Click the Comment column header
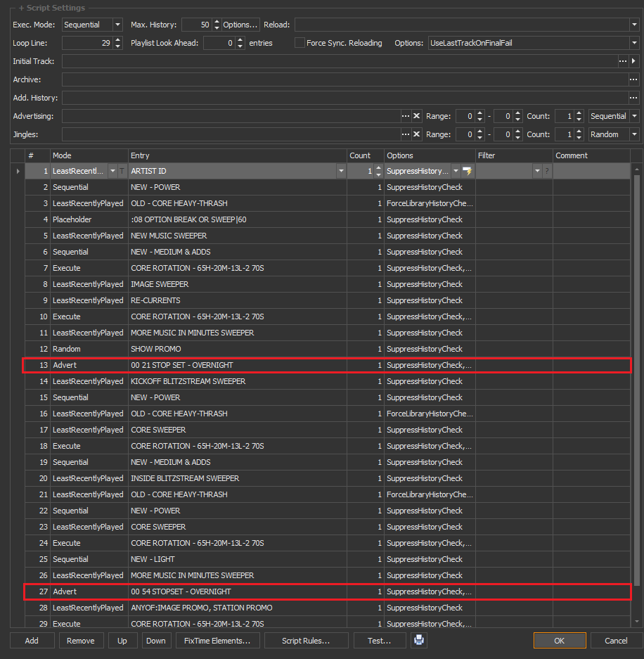 click(591, 155)
